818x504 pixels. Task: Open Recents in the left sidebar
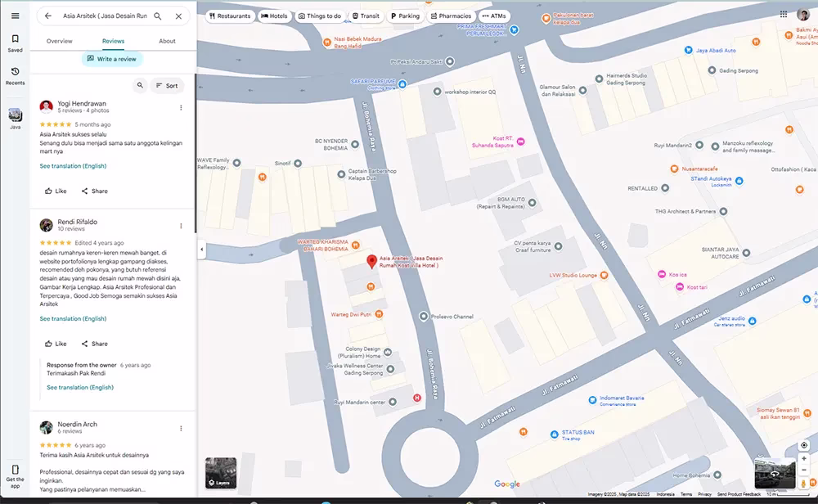[x=15, y=76]
